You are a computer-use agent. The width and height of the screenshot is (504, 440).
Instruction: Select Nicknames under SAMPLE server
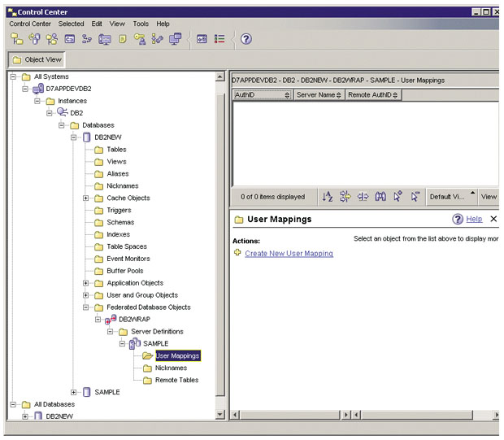click(171, 368)
